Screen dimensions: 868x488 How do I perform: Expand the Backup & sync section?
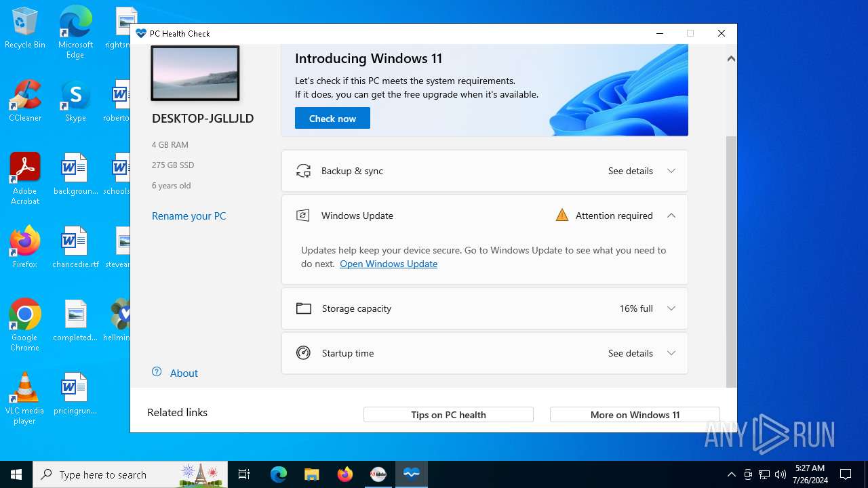point(671,171)
